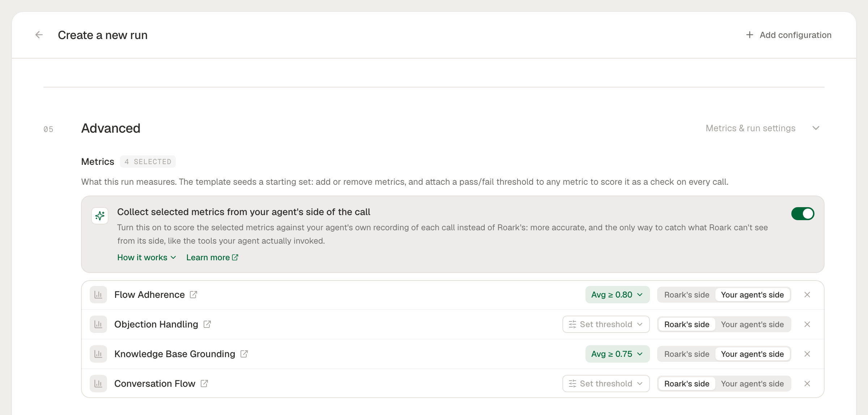
Task: Click the Create a new run title
Action: [103, 35]
